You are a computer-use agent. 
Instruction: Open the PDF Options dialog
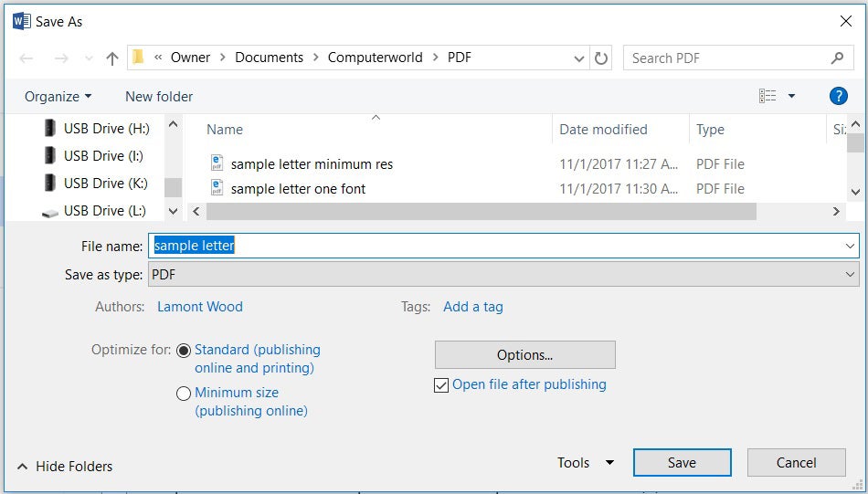pyautogui.click(x=524, y=354)
